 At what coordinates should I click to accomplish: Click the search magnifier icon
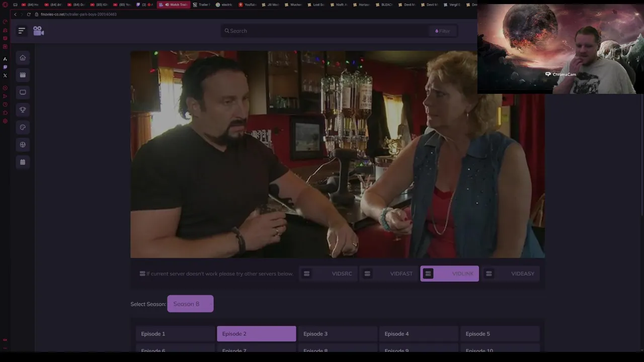pyautogui.click(x=227, y=31)
